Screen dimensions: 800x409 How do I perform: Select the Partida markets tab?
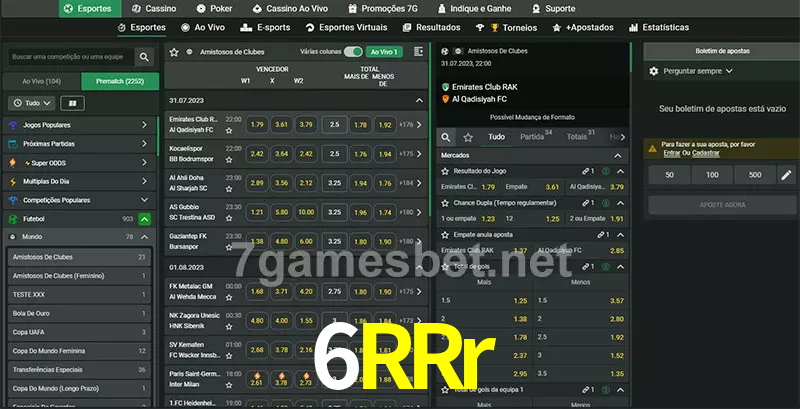[x=533, y=136]
